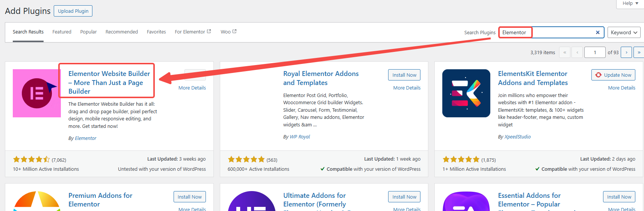644x211 pixels.
Task: Open the XpeedStudio author link
Action: click(517, 137)
